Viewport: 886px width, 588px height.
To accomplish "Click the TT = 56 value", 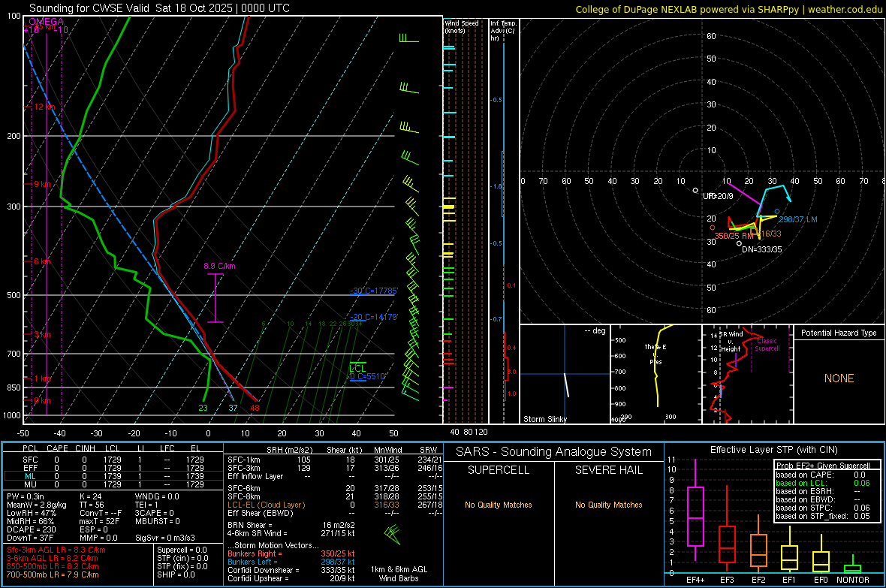I will [x=92, y=505].
